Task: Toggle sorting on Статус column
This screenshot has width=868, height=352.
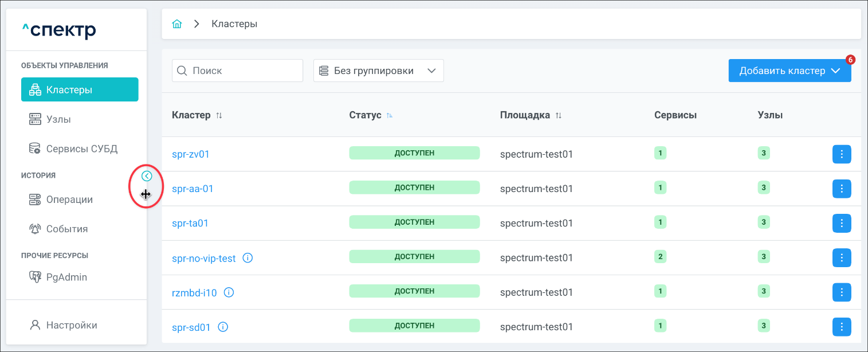Action: coord(390,115)
